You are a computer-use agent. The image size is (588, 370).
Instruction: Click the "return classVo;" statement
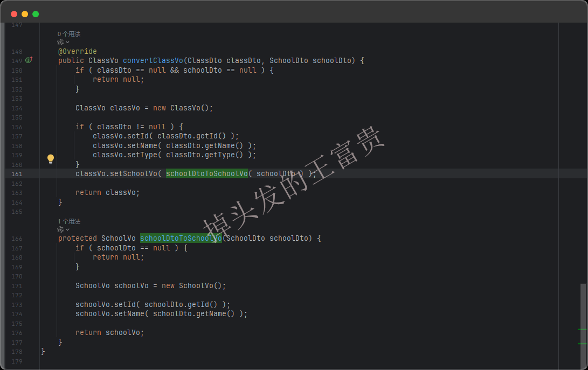108,193
